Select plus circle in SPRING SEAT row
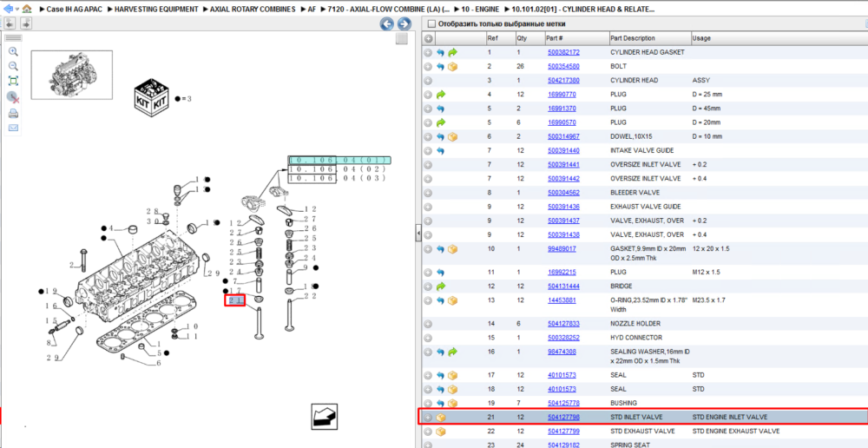868x448 pixels. coord(428,445)
